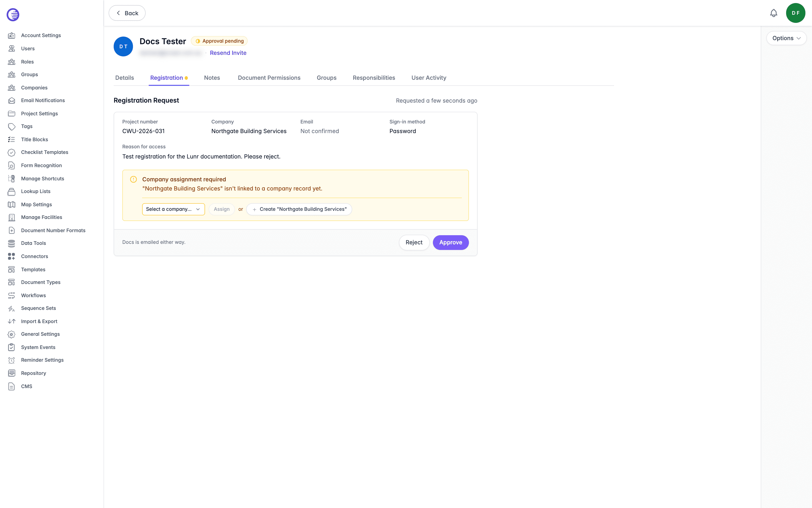Image resolution: width=812 pixels, height=508 pixels.
Task: Create "Northgate Building Services" company
Action: click(299, 209)
